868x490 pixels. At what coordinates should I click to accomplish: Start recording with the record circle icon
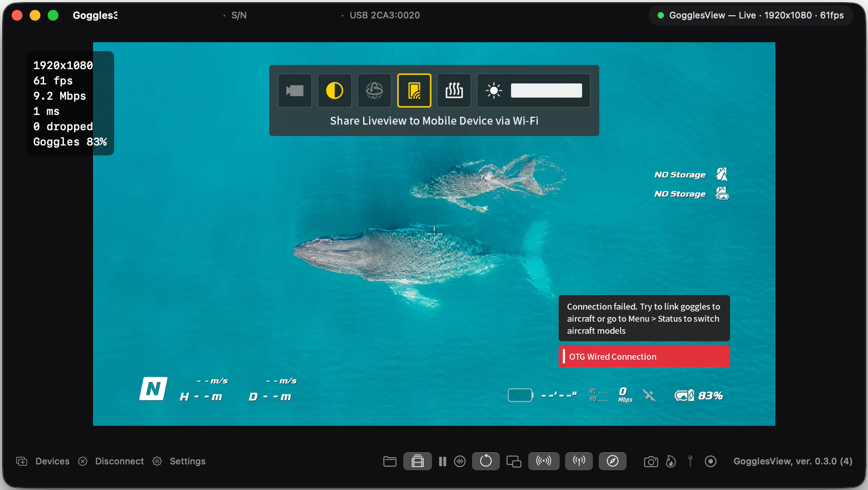pos(711,461)
